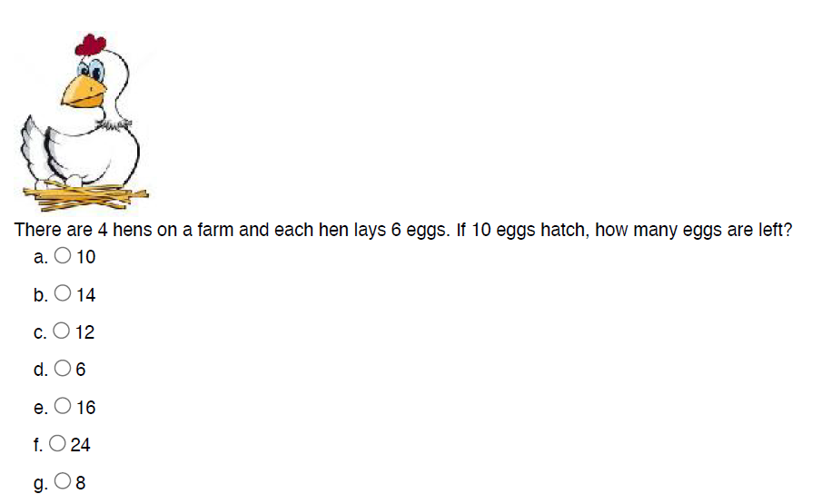Select the radio button for answer 10
The height and width of the screenshot is (504, 822).
(x=64, y=257)
